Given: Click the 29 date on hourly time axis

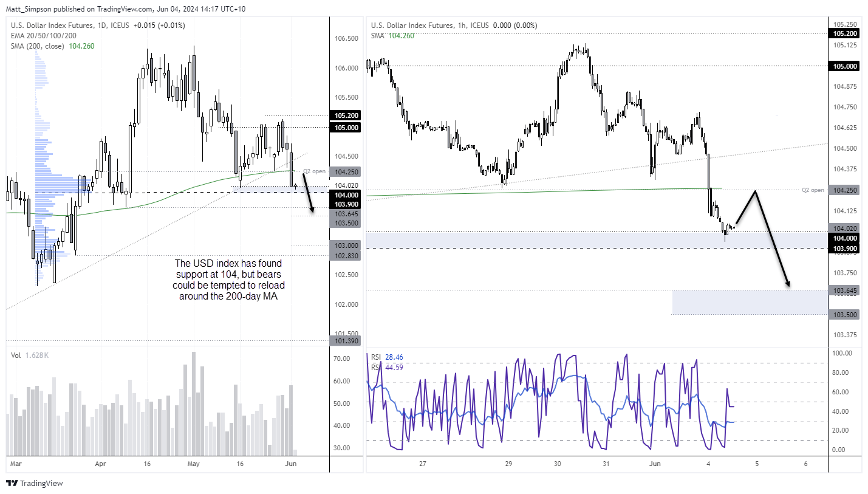Looking at the screenshot, I should pos(508,463).
